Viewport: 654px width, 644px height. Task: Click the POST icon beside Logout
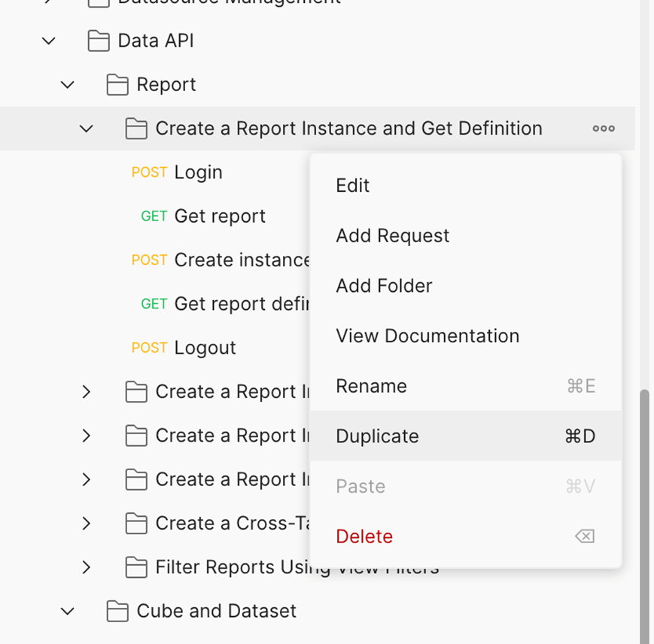point(149,348)
